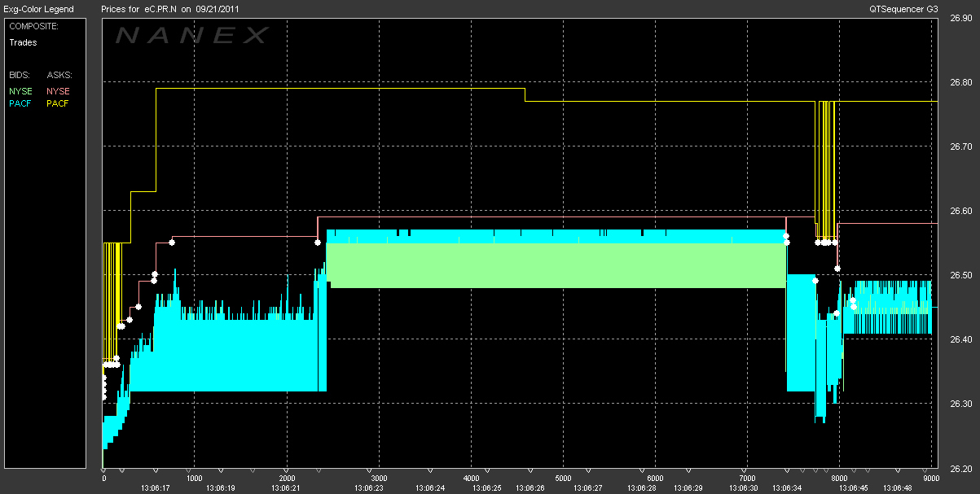Click sequence axis label 3000

click(378, 479)
